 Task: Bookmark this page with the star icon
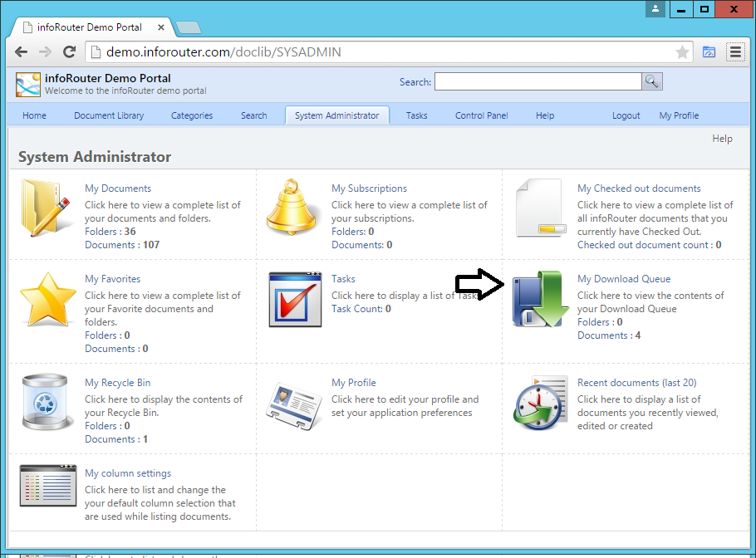pyautogui.click(x=682, y=51)
